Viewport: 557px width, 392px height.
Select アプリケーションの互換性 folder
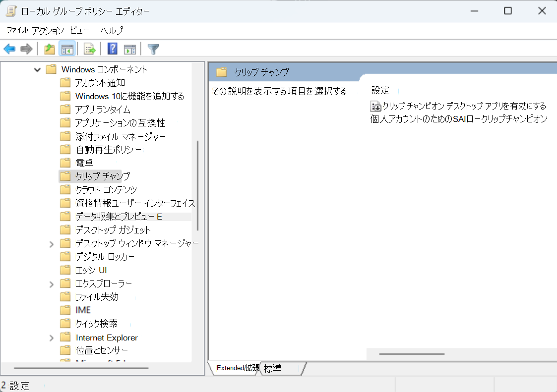(120, 123)
